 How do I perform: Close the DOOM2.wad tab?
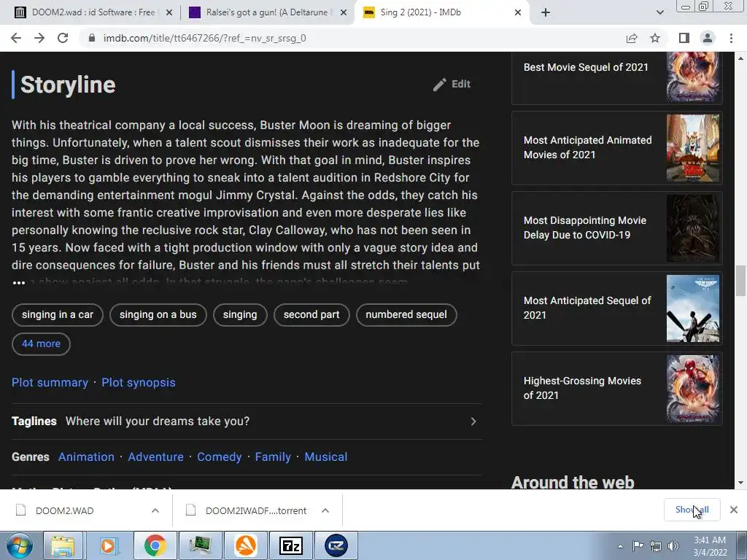(169, 13)
